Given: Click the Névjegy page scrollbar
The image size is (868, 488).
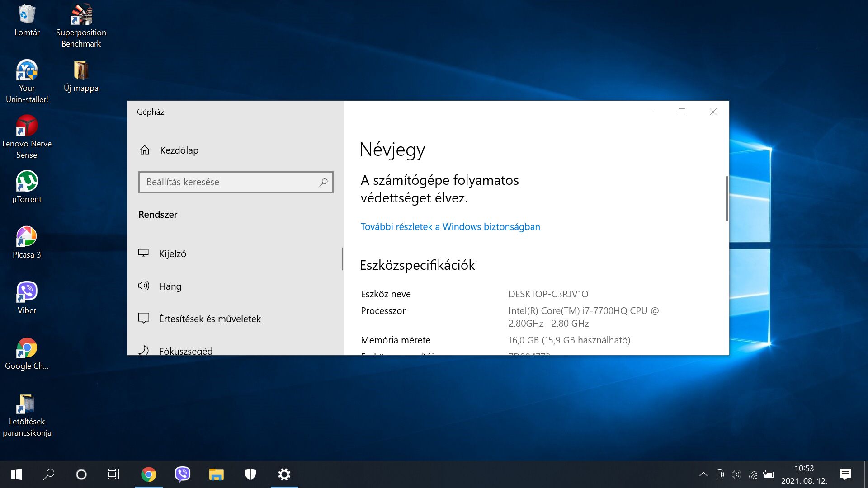Looking at the screenshot, I should point(727,199).
